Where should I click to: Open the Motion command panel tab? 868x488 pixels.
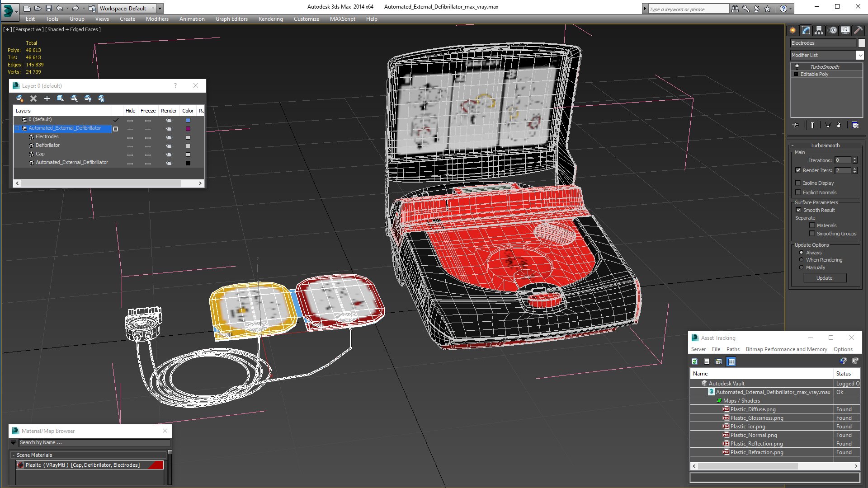pyautogui.click(x=833, y=30)
